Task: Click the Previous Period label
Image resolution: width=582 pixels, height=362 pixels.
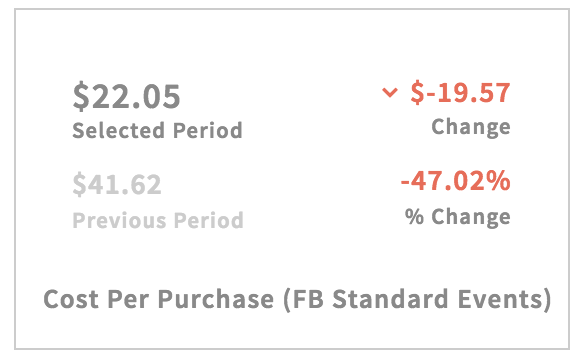Action: point(158,220)
